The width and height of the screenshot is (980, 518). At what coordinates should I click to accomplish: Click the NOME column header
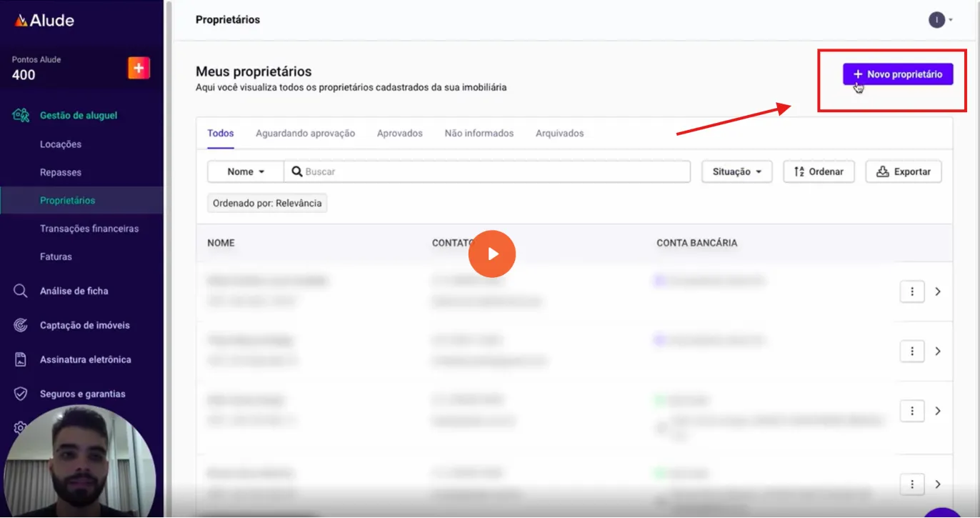pyautogui.click(x=221, y=243)
